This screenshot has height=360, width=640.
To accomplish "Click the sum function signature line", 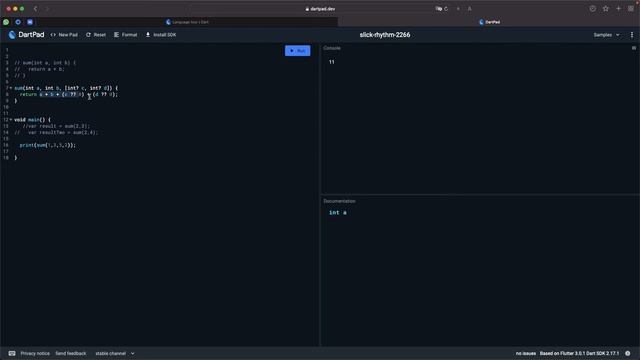I will click(x=66, y=88).
